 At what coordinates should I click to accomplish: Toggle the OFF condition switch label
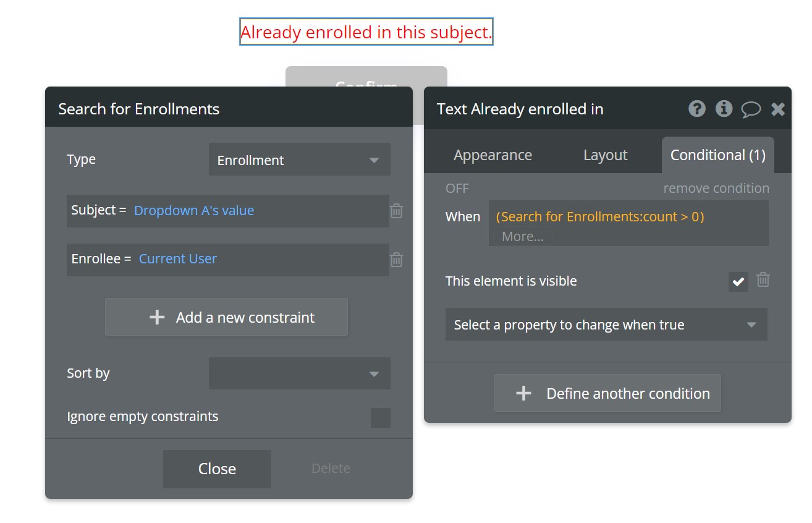(x=457, y=188)
